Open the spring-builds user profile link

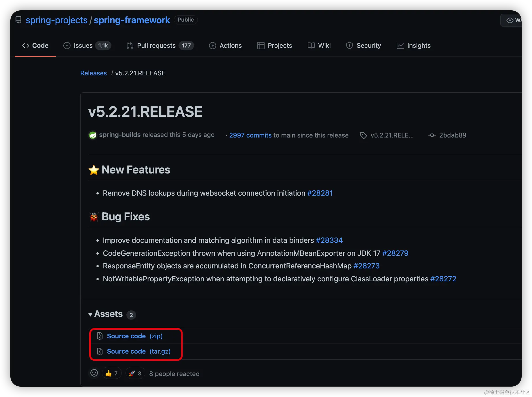pyautogui.click(x=120, y=135)
